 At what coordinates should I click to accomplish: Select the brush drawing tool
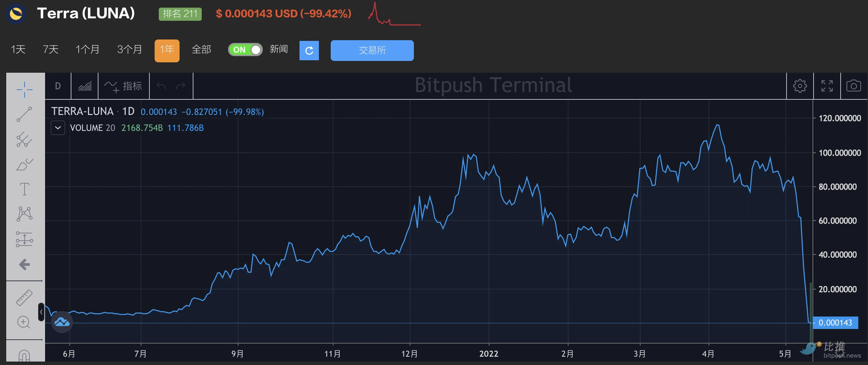point(25,164)
